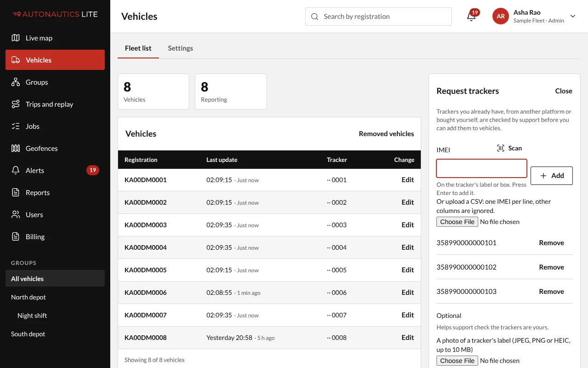Edit vehicle KA00DM0001
Image resolution: width=588 pixels, height=368 pixels.
[408, 180]
